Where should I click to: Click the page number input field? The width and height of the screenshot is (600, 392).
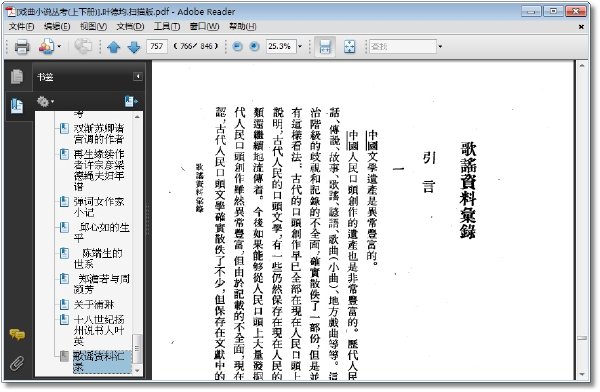click(x=157, y=47)
